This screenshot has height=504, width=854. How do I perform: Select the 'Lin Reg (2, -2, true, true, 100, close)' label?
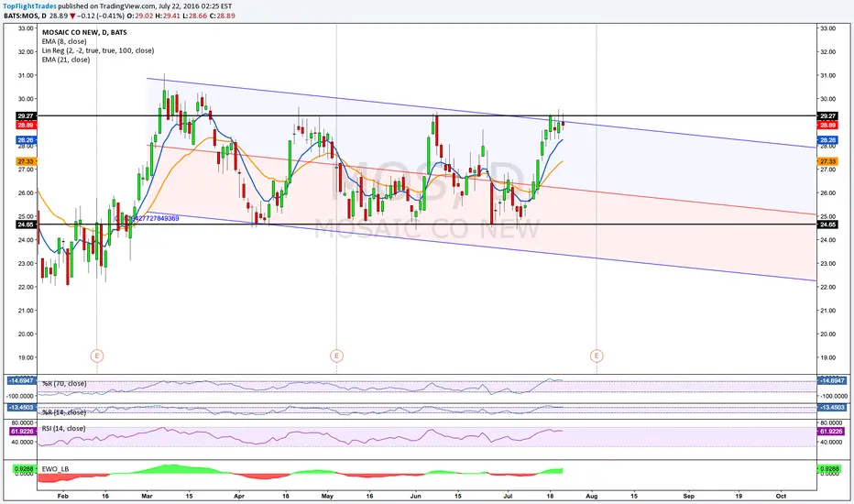[98, 50]
